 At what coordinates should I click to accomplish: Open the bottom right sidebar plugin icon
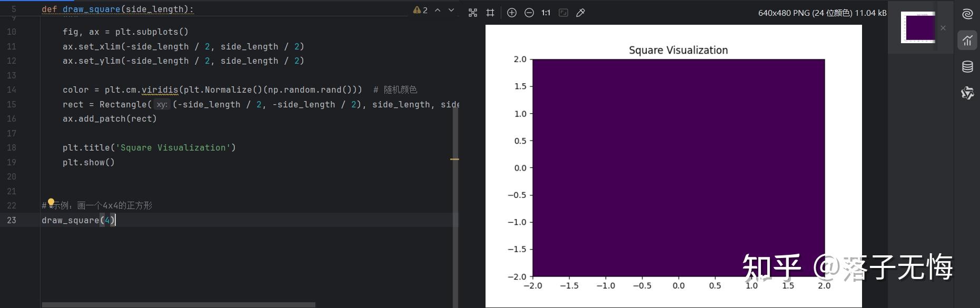[967, 93]
